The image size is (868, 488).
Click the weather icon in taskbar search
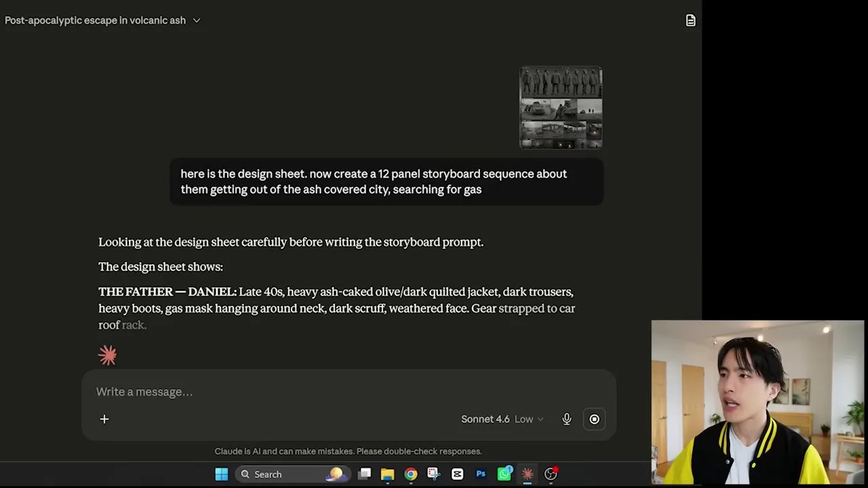click(336, 474)
